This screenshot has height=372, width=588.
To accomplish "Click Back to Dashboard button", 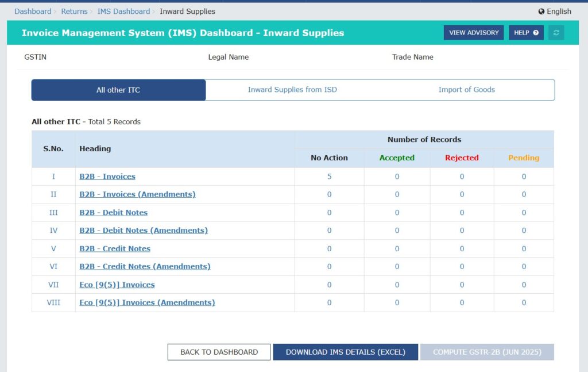I will [x=219, y=352].
